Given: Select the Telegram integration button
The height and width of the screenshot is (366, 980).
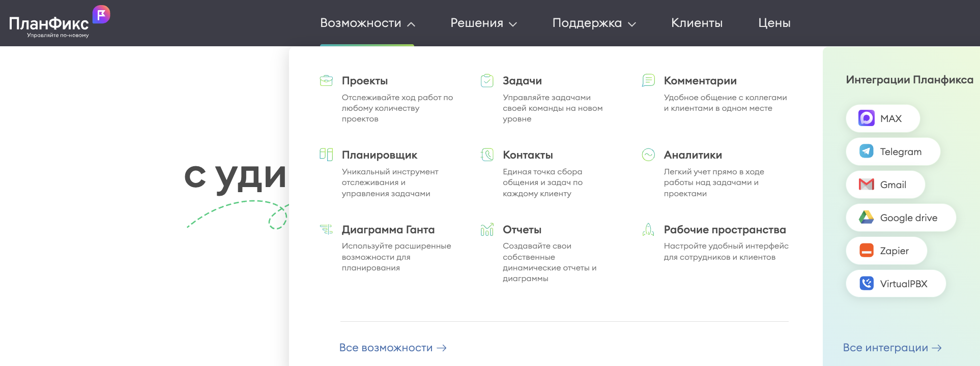Looking at the screenshot, I should (892, 151).
